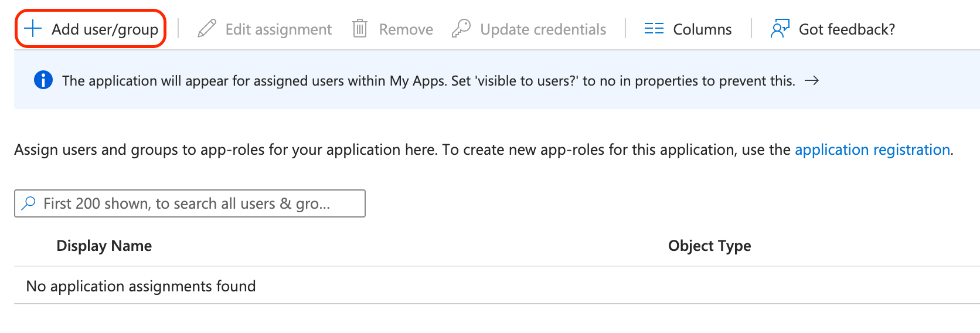
Task: Click the key icon for Update credentials
Action: point(461,29)
